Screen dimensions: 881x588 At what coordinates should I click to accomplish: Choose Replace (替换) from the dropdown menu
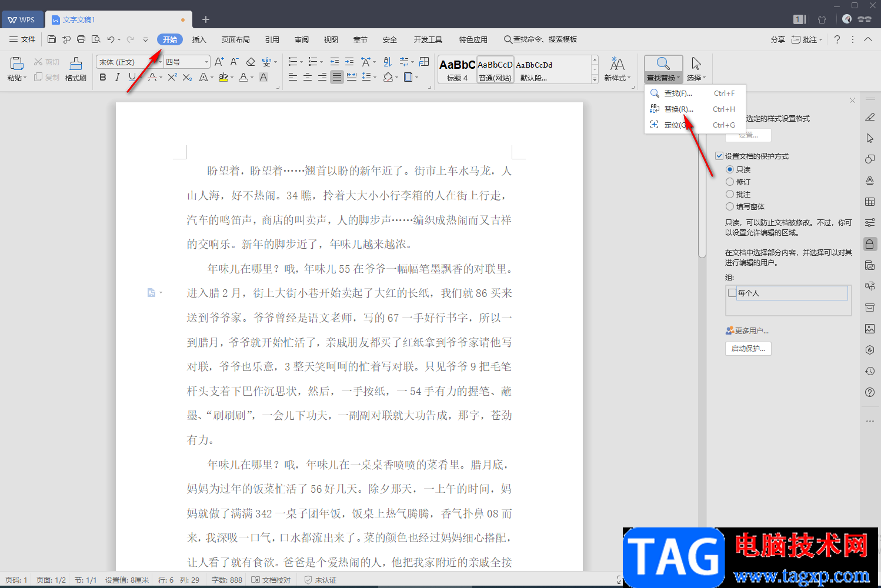(695, 109)
